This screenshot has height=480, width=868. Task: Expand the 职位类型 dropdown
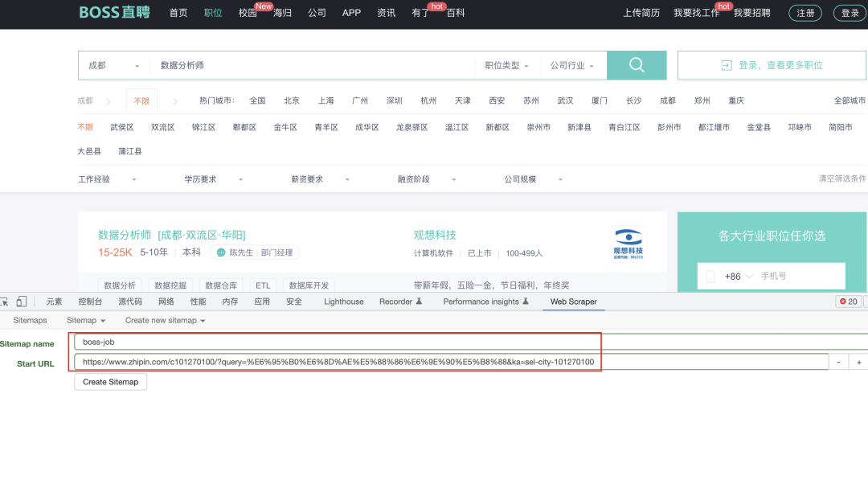coord(506,65)
